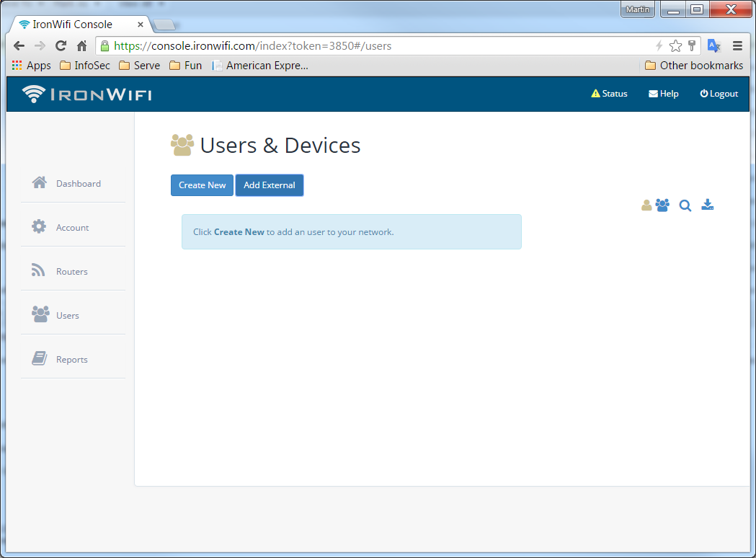Click the Create New button

202,185
